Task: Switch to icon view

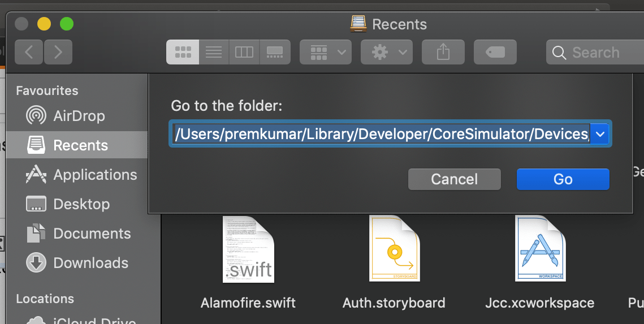Action: pyautogui.click(x=183, y=52)
